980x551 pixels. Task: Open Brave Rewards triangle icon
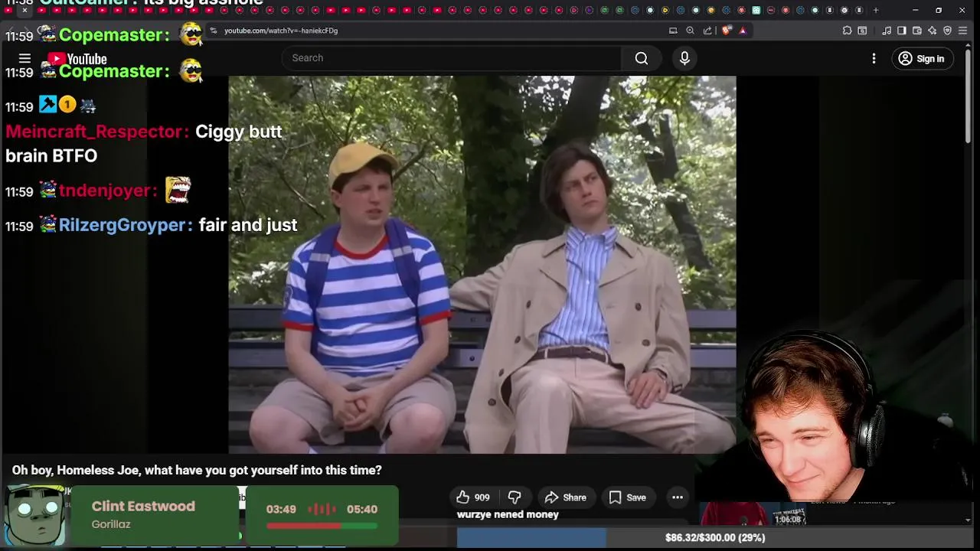(x=743, y=31)
